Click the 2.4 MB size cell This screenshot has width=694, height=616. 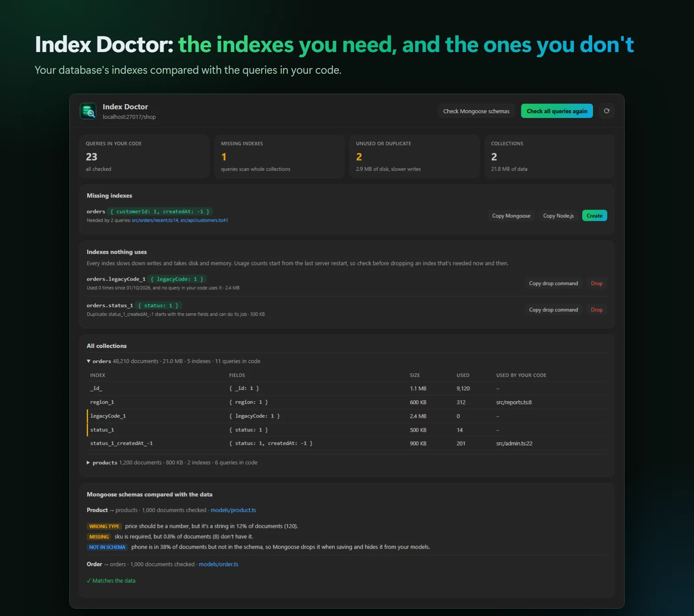pos(418,416)
